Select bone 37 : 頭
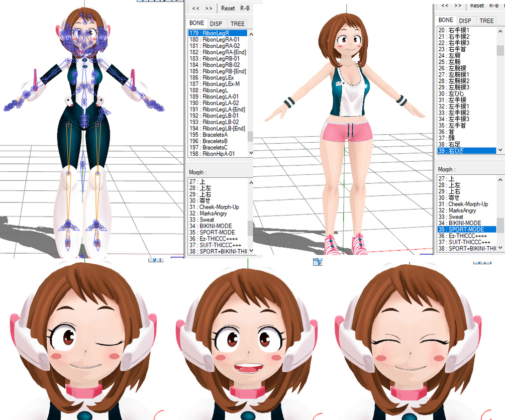 [x=467, y=138]
